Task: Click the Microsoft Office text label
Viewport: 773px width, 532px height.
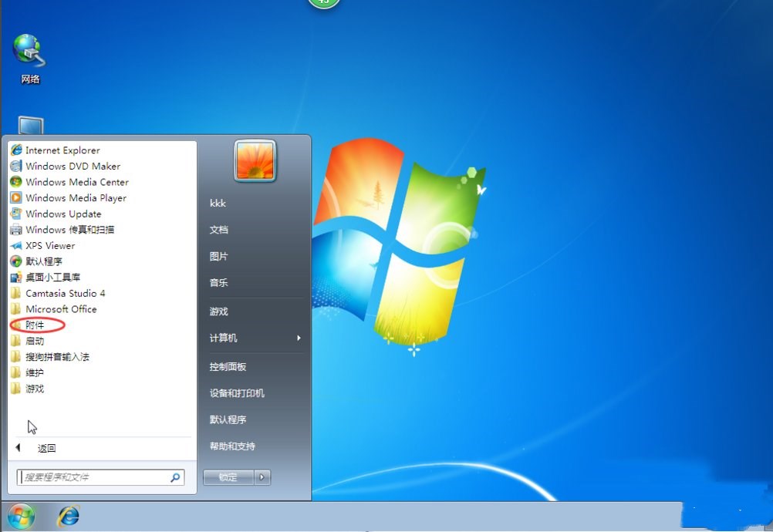Action: tap(61, 309)
